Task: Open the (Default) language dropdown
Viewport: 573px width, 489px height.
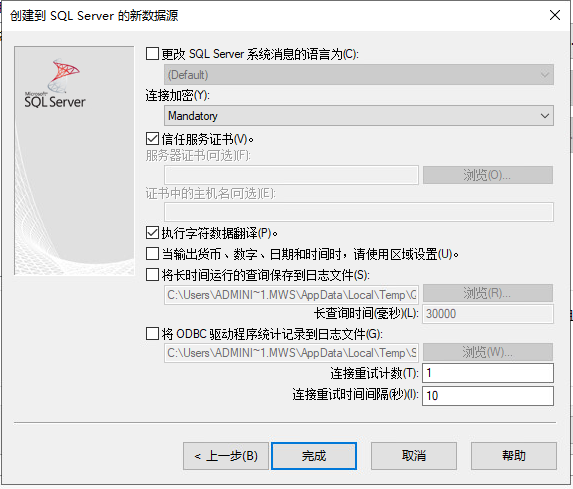Action: (359, 75)
